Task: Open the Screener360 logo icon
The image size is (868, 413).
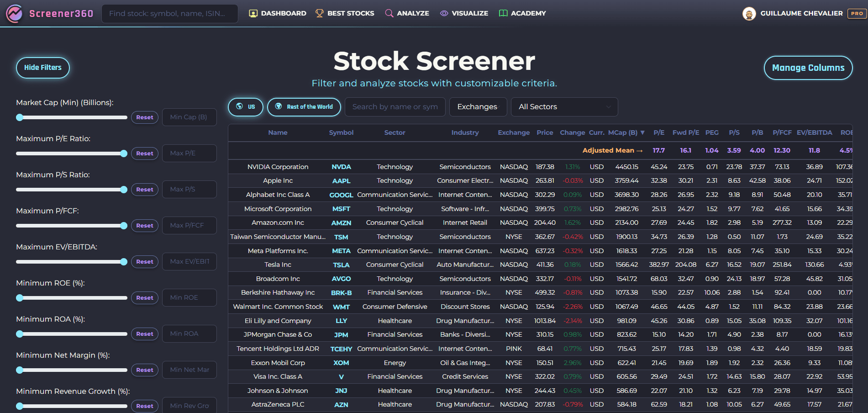Action: coord(15,13)
